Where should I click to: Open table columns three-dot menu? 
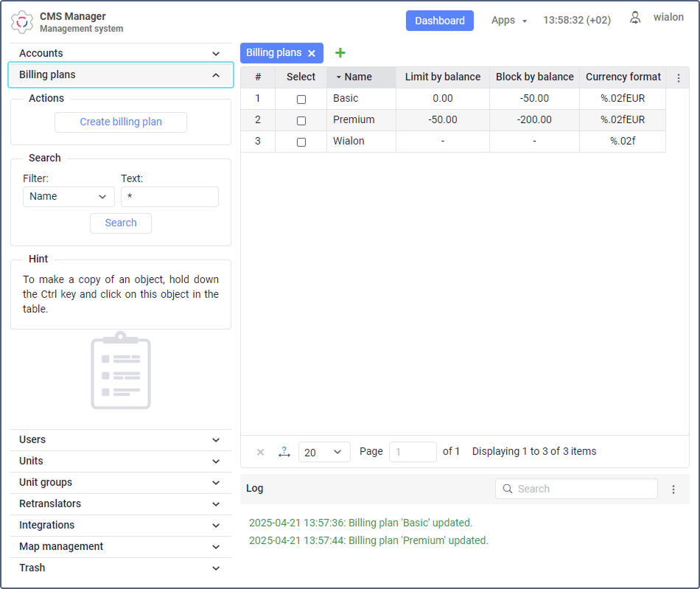[x=678, y=77]
